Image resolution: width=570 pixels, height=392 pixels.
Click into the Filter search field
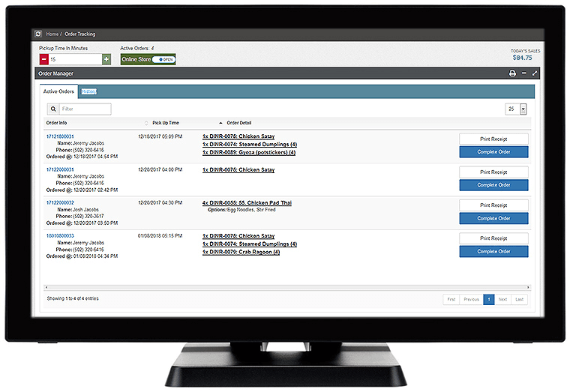pos(85,109)
